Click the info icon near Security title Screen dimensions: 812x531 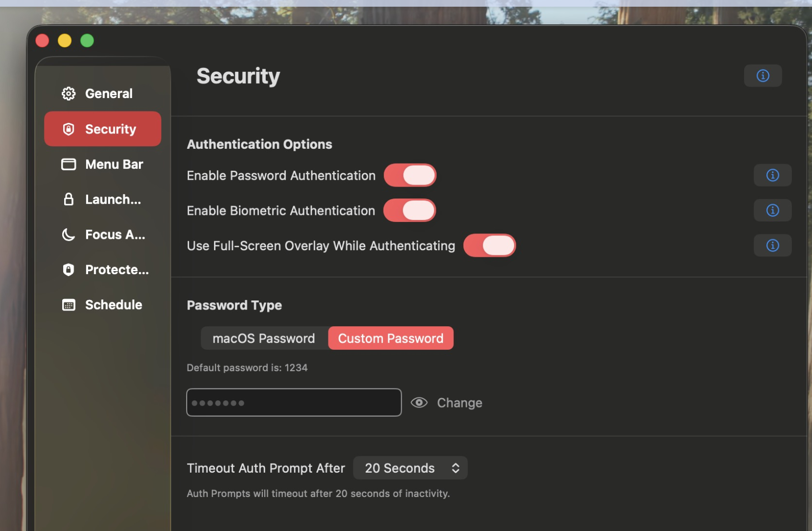click(762, 75)
